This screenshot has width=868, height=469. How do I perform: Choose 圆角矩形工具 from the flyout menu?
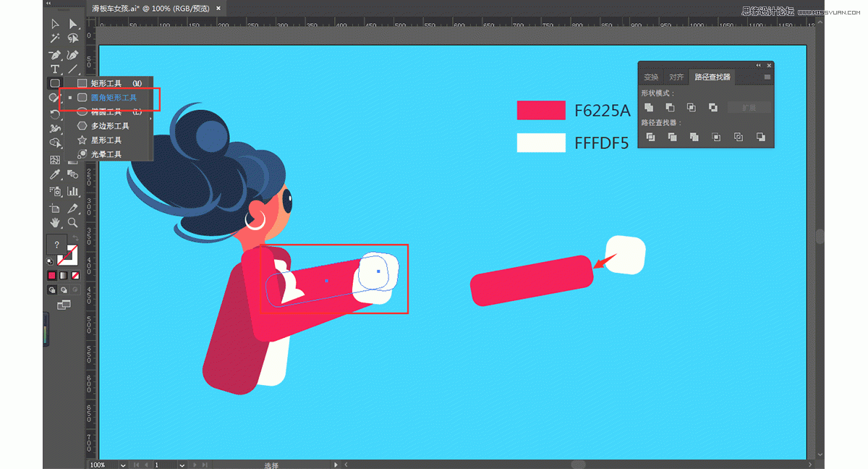coord(114,98)
